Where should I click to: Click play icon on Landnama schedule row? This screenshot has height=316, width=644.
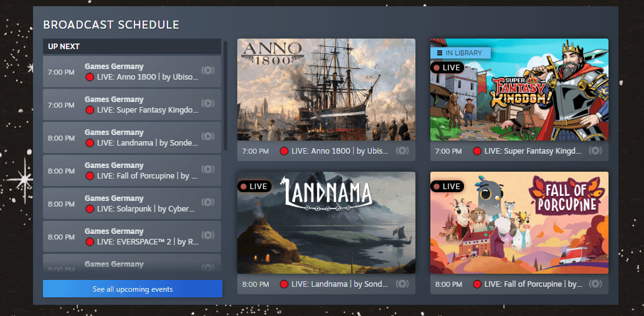tap(208, 136)
